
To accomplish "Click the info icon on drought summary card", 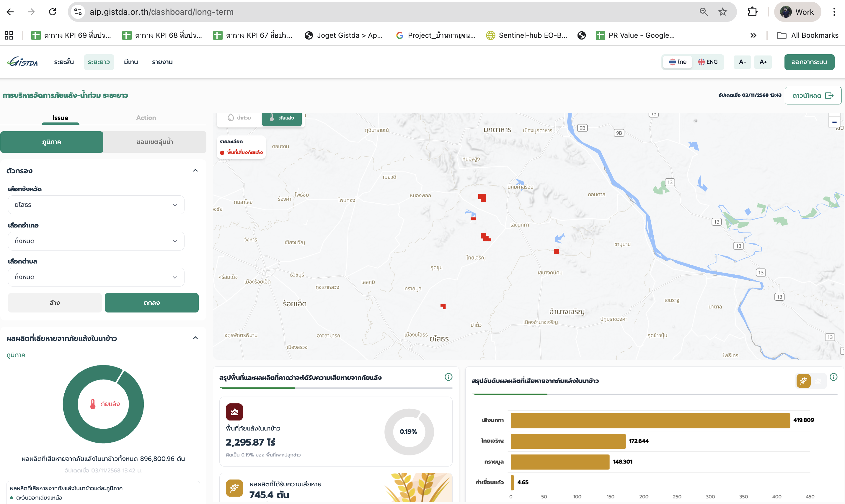I will (448, 377).
